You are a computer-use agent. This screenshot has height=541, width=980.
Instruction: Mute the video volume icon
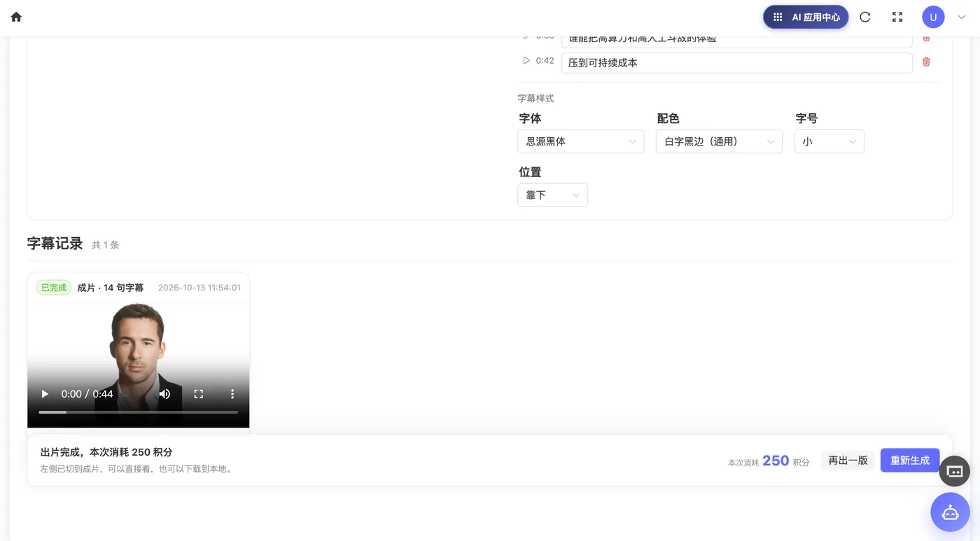164,394
